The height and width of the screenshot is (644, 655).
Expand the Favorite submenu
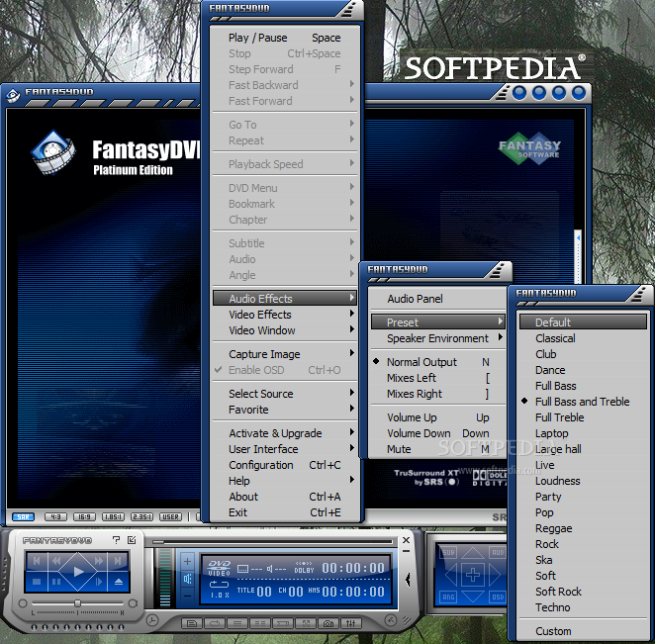285,410
